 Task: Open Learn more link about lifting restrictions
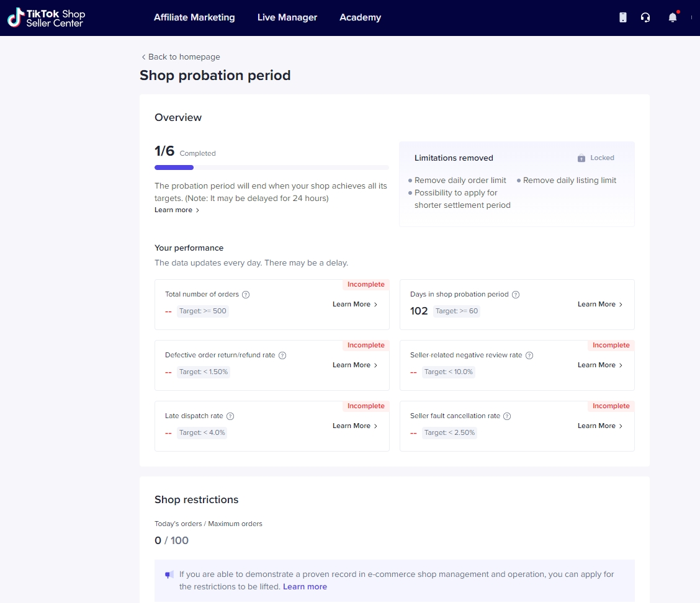tap(305, 587)
